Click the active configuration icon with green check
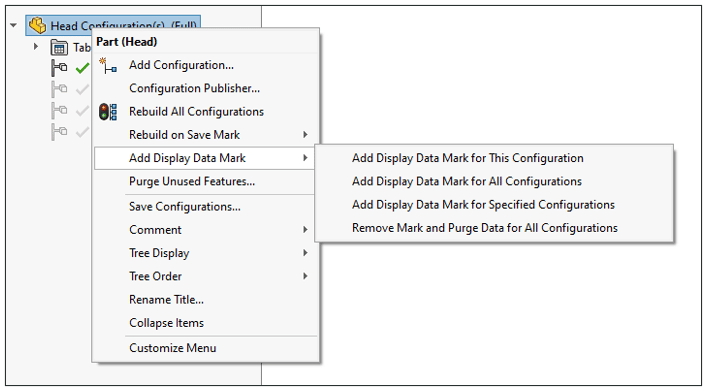Viewport: 708px width, 391px height. pyautogui.click(x=59, y=68)
